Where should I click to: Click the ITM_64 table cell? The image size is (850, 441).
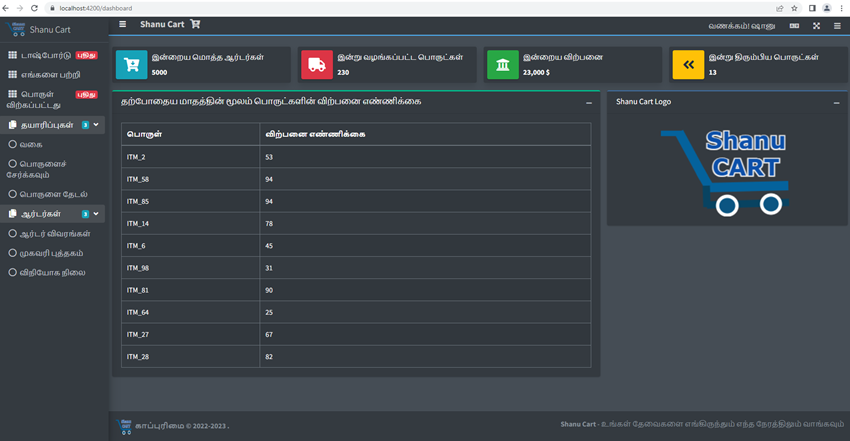click(190, 312)
